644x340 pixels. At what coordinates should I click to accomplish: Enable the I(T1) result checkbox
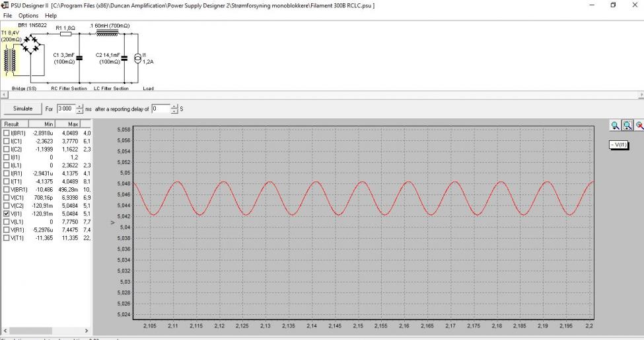(6, 181)
